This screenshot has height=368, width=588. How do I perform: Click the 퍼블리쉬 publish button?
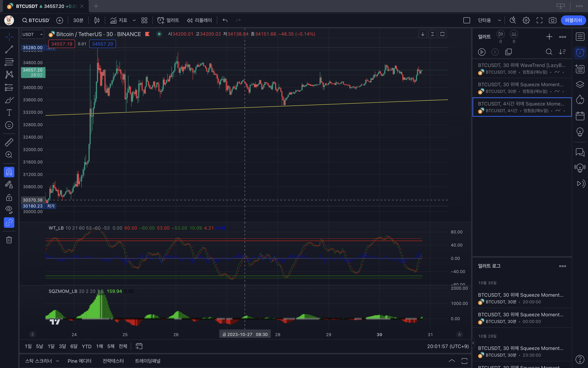(573, 20)
